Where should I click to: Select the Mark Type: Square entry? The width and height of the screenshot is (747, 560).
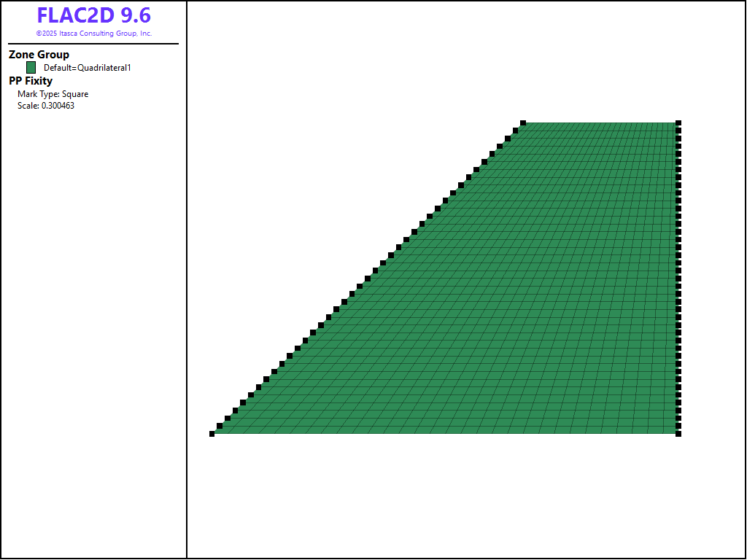coord(53,94)
